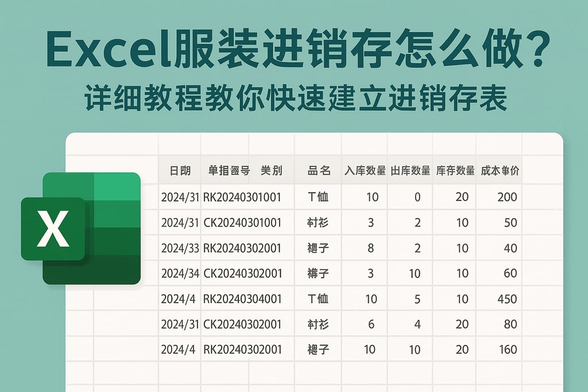Select the 日期 column header
The height and width of the screenshot is (392, 588).
[181, 170]
